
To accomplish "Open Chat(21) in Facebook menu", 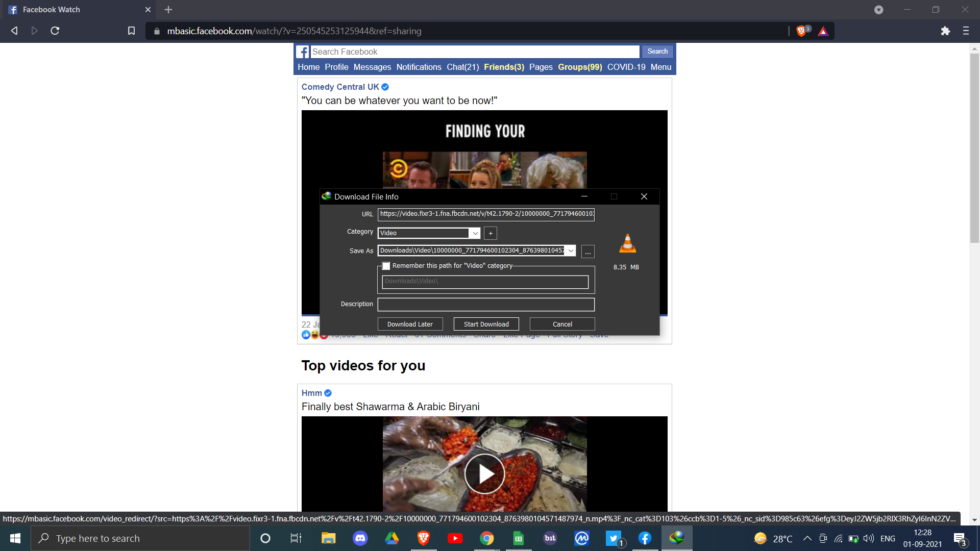I will click(463, 67).
